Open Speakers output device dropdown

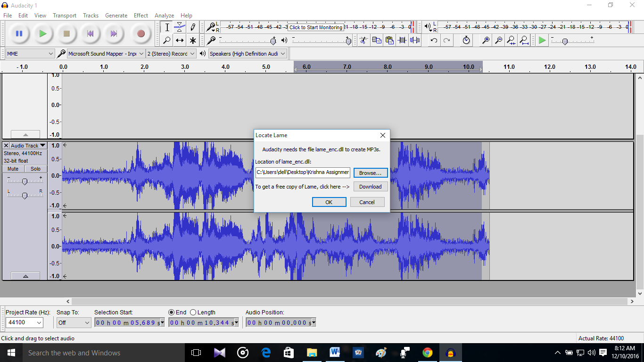pyautogui.click(x=248, y=54)
